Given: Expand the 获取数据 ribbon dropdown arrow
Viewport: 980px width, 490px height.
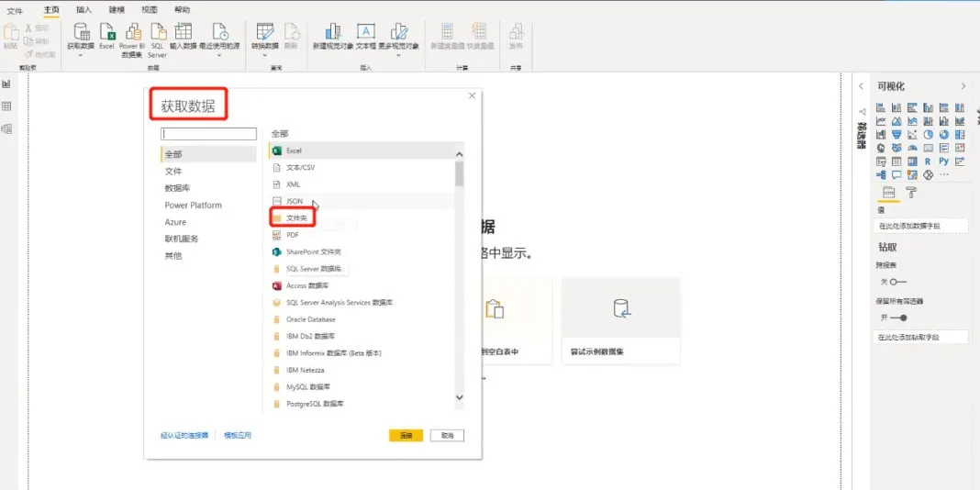Looking at the screenshot, I should tap(82, 55).
